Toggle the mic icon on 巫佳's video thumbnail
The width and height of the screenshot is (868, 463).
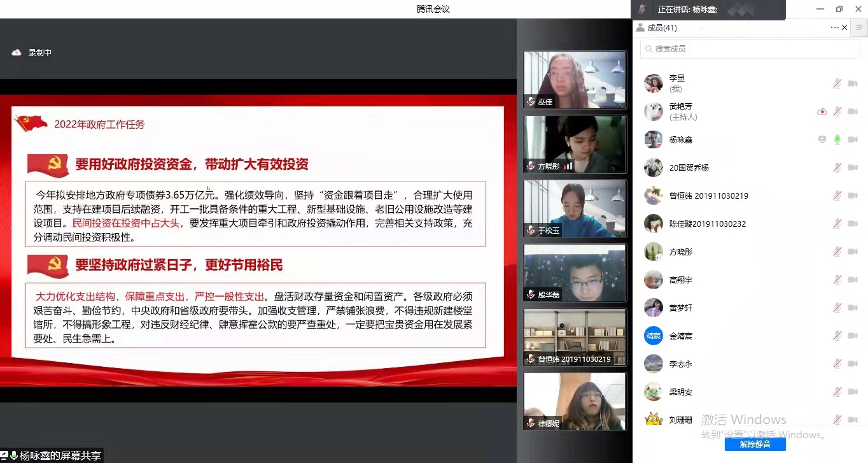click(529, 102)
